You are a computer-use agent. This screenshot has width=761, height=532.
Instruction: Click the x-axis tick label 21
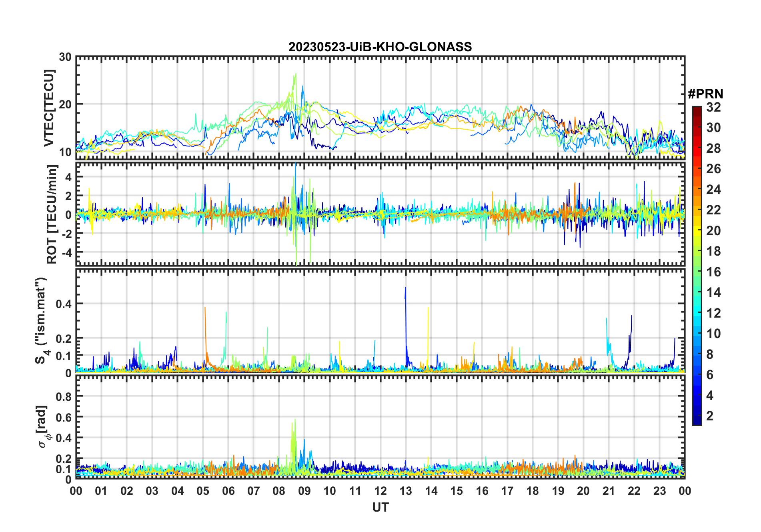pos(609,491)
